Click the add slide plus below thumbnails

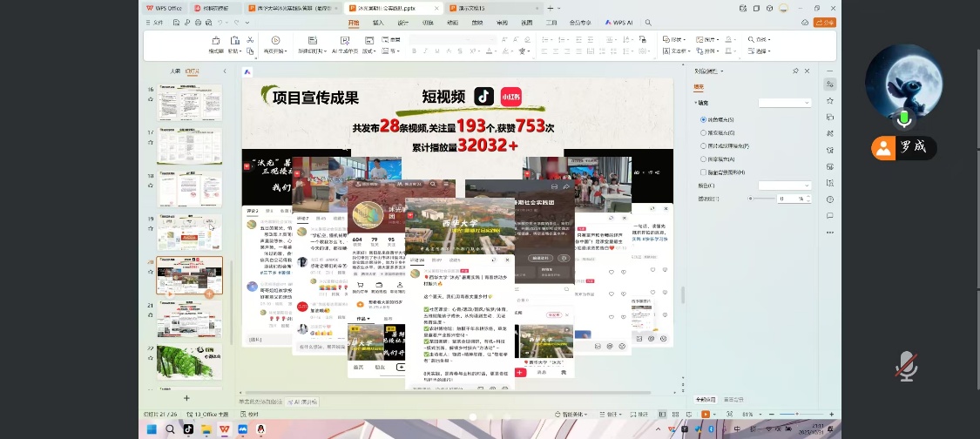186,398
